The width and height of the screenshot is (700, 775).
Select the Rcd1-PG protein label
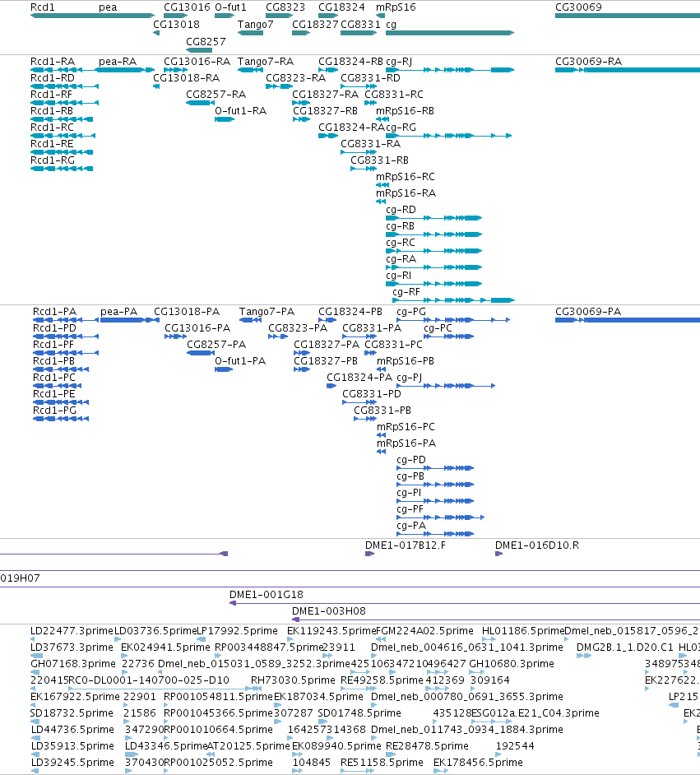pos(55,411)
